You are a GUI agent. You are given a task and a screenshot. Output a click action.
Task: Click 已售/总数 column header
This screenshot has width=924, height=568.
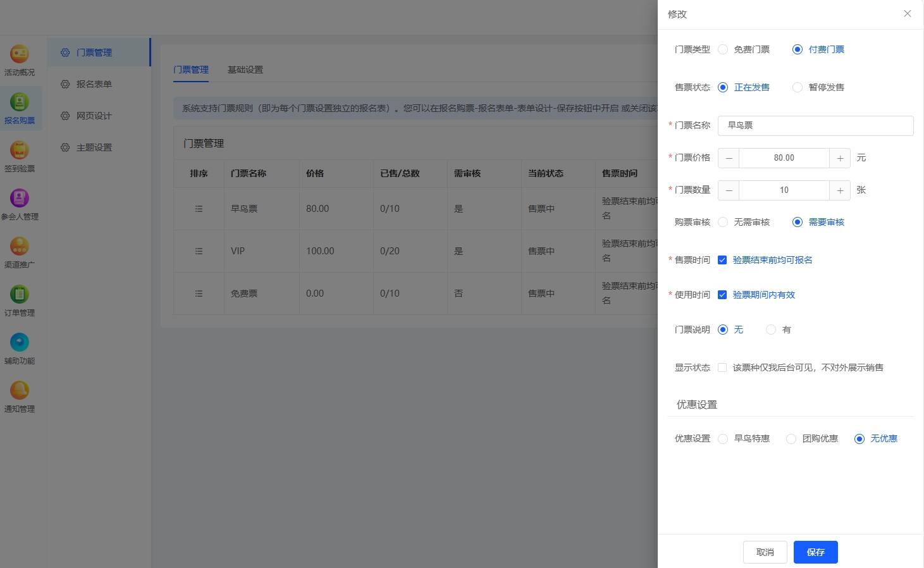pos(400,173)
